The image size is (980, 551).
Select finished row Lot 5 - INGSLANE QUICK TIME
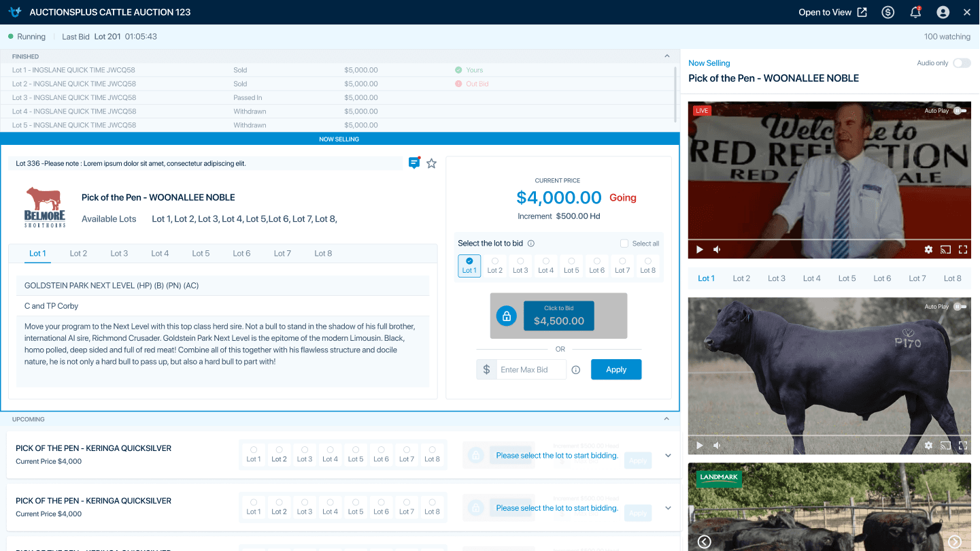pos(337,125)
